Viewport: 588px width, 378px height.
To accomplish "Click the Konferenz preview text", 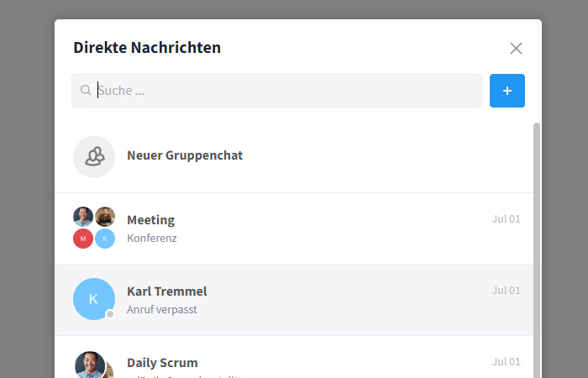I will coord(152,238).
